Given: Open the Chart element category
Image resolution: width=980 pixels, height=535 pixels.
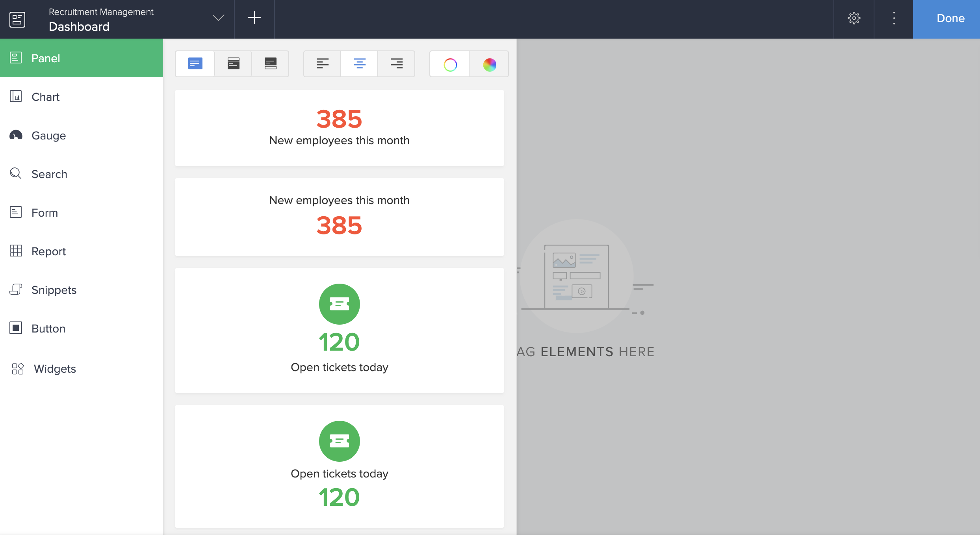Looking at the screenshot, I should 45,97.
